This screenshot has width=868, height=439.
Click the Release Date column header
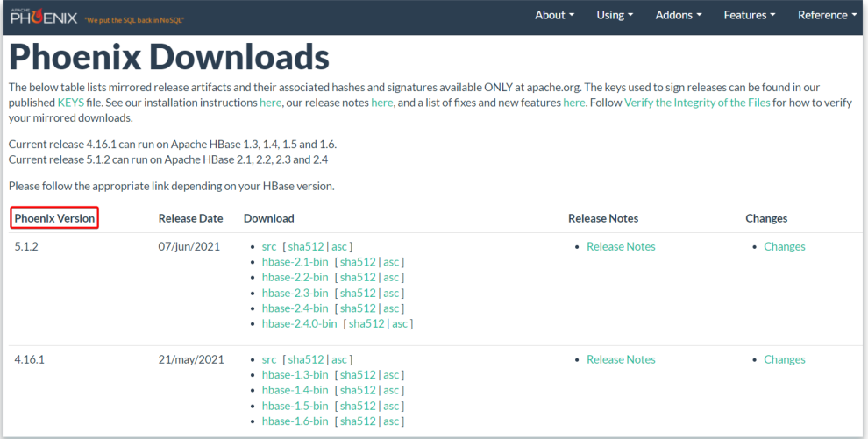pyautogui.click(x=190, y=218)
